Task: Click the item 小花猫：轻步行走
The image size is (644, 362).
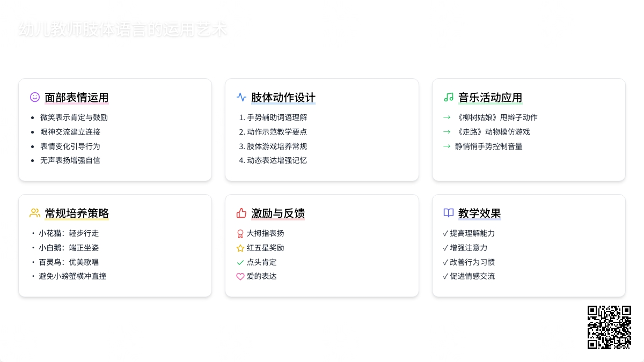Action: click(69, 233)
